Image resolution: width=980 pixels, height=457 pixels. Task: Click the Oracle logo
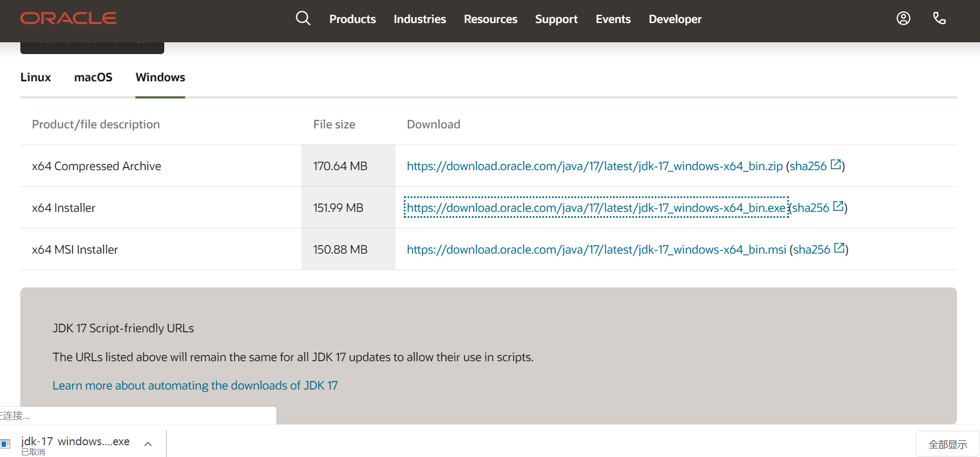[x=68, y=18]
